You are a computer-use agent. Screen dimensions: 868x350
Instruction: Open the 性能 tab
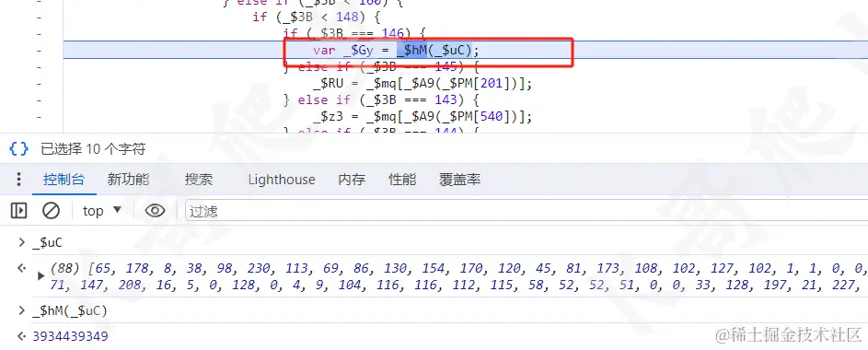coord(402,180)
